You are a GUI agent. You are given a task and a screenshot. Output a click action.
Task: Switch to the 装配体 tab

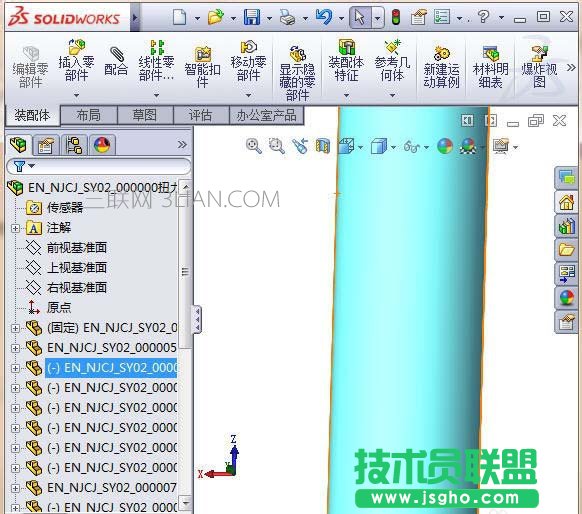pos(32,115)
